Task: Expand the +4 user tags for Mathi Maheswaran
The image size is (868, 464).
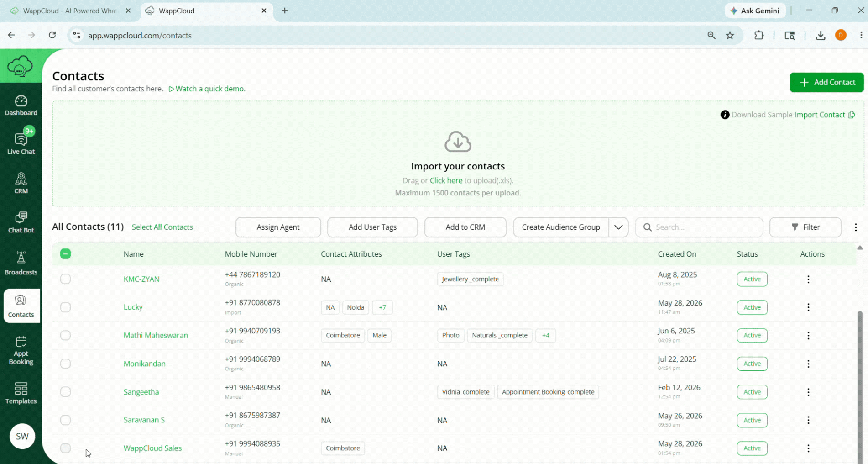Action: [x=545, y=335]
